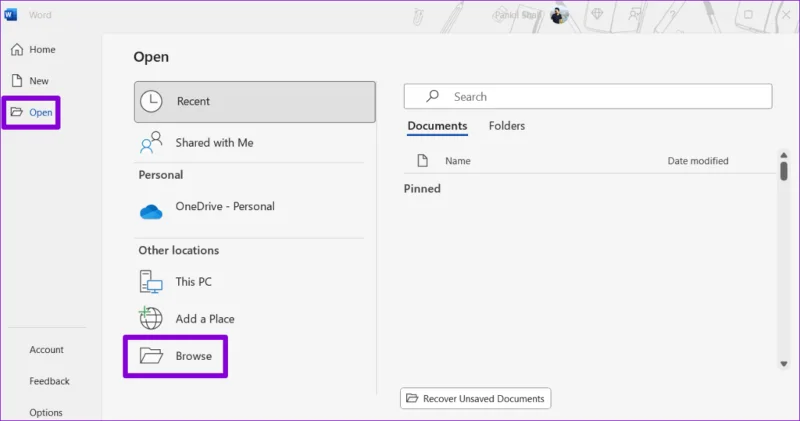Click the scrollbar up arrow

coord(784,155)
